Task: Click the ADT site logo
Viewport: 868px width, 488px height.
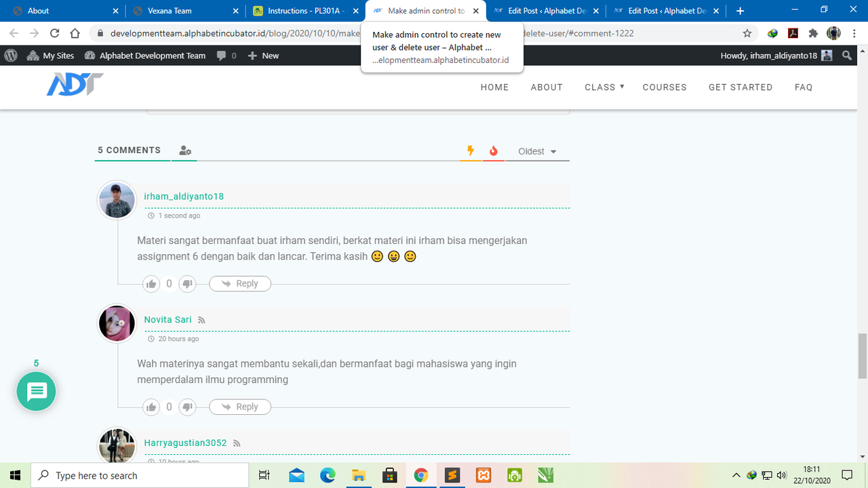Action: point(75,85)
